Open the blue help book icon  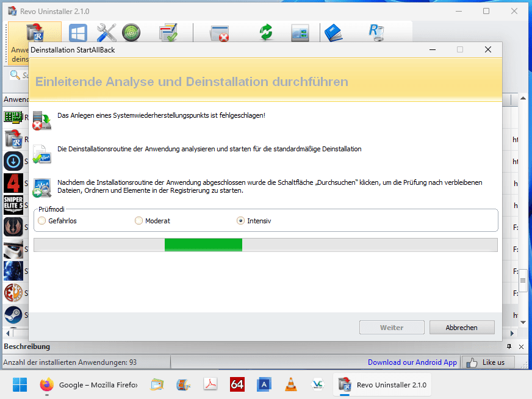click(333, 32)
